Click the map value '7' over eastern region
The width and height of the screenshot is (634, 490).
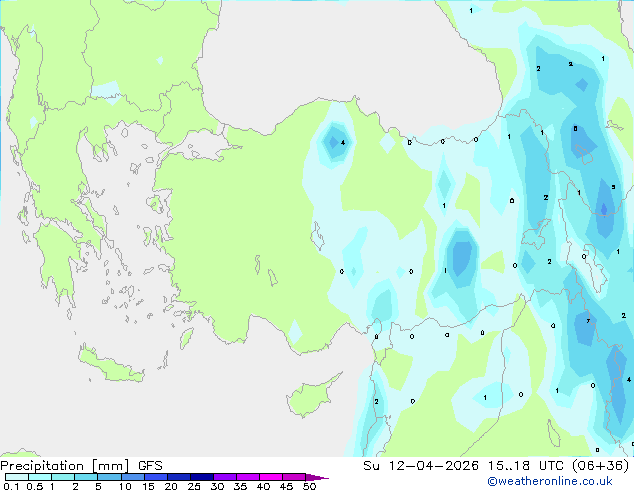click(588, 321)
